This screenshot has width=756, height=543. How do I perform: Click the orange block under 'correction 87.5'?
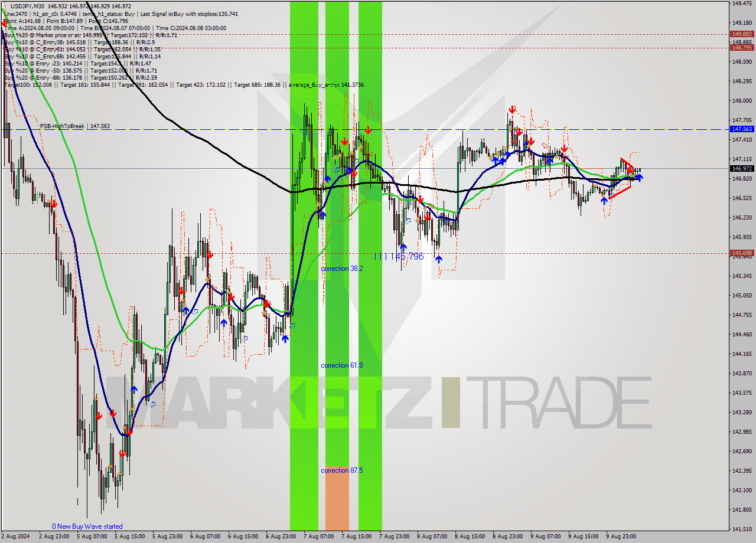coord(337,498)
